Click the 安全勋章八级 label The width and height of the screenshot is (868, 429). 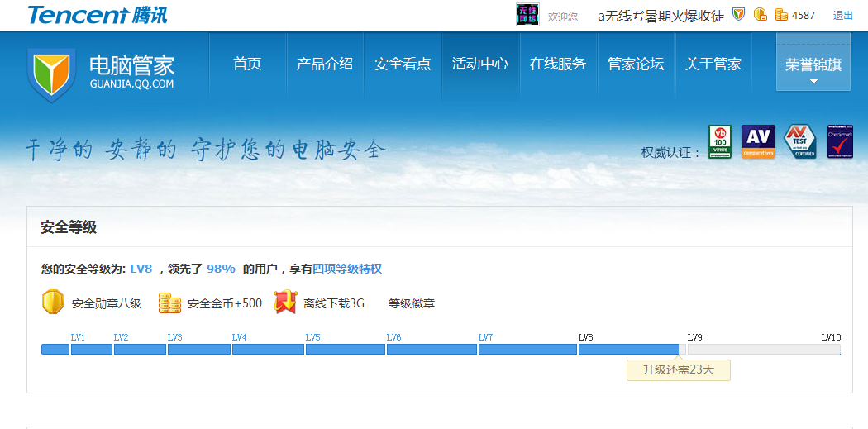[x=107, y=303]
